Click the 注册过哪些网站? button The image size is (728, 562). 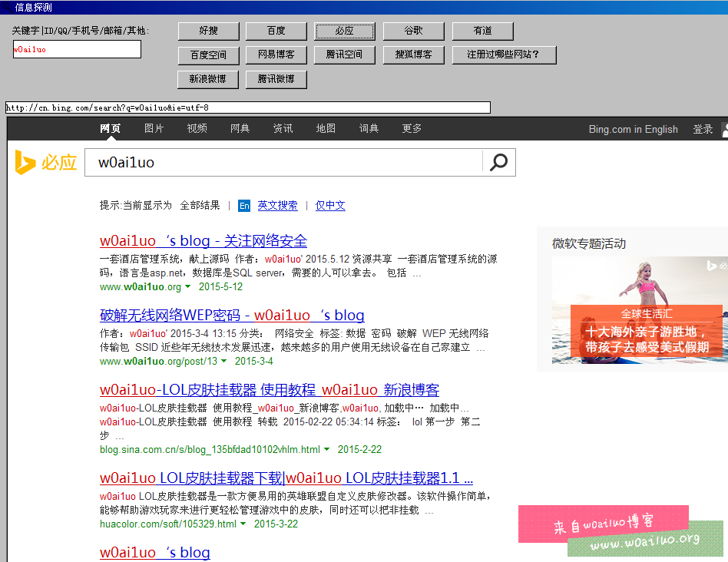tap(504, 55)
